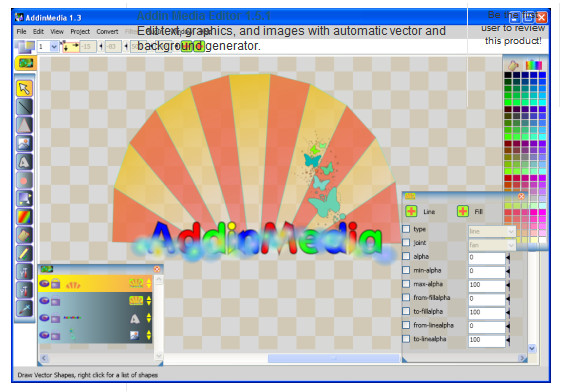This screenshot has height=392, width=567.
Task: Select the triangle vector shape tool
Action: pos(24,125)
